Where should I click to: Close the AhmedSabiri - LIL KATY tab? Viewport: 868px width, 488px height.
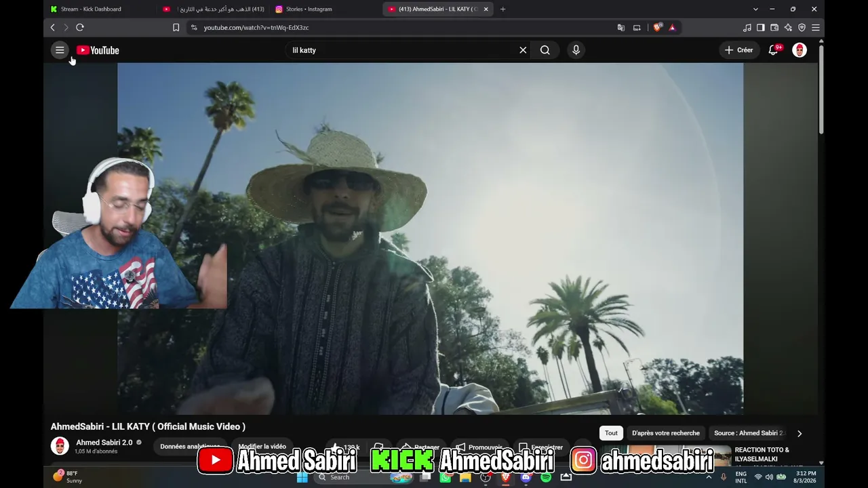[486, 9]
